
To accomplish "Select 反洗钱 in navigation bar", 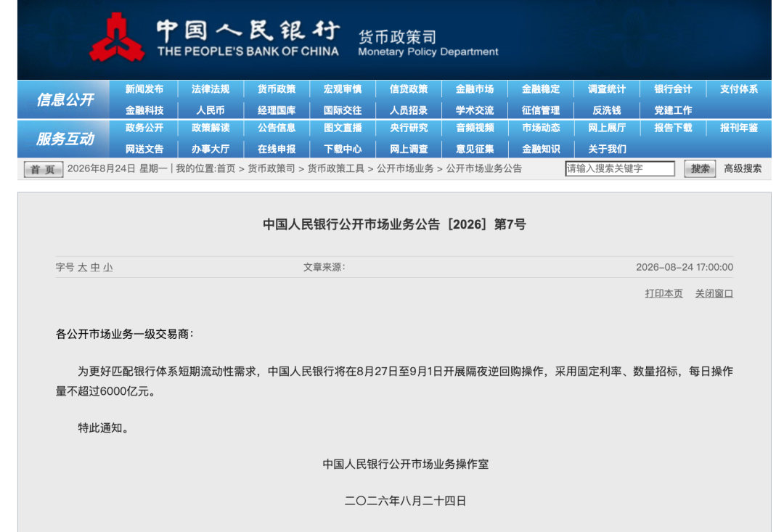I will tap(606, 110).
